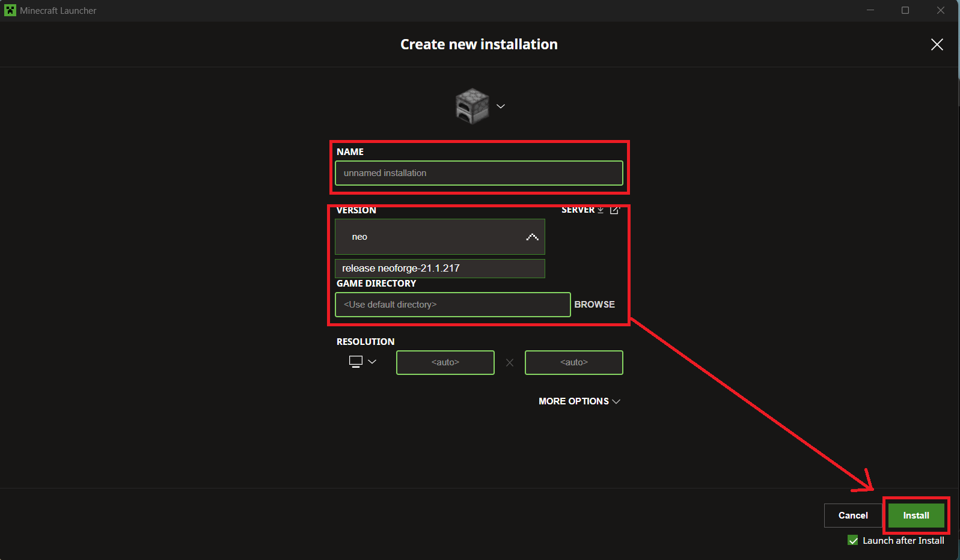Click the green Install button

(x=916, y=516)
